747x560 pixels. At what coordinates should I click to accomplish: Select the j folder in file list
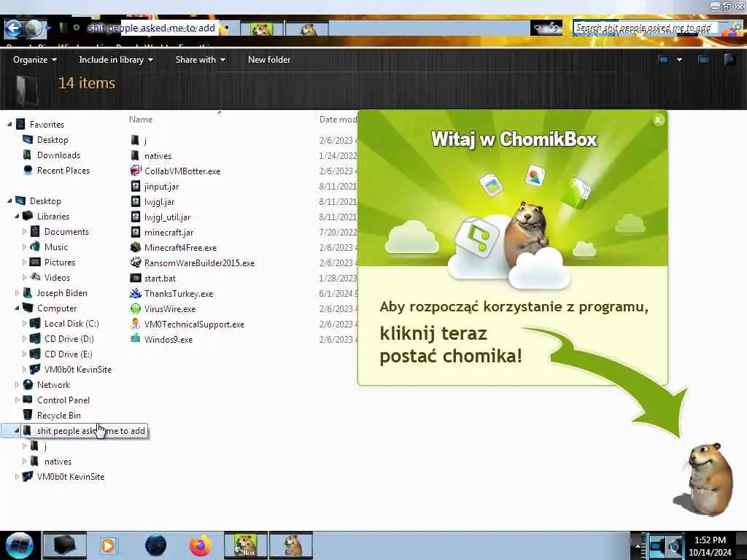click(145, 141)
